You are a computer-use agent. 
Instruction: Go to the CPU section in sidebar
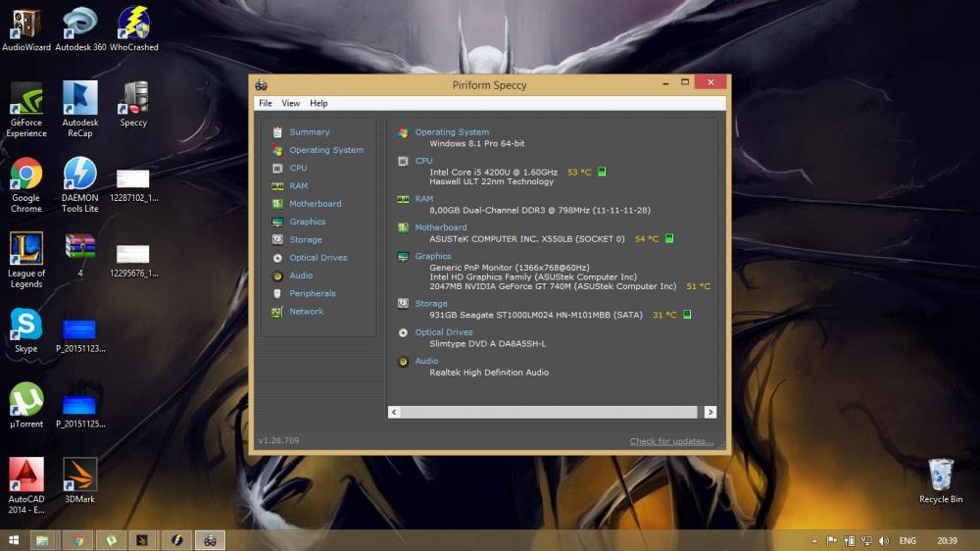pos(298,169)
